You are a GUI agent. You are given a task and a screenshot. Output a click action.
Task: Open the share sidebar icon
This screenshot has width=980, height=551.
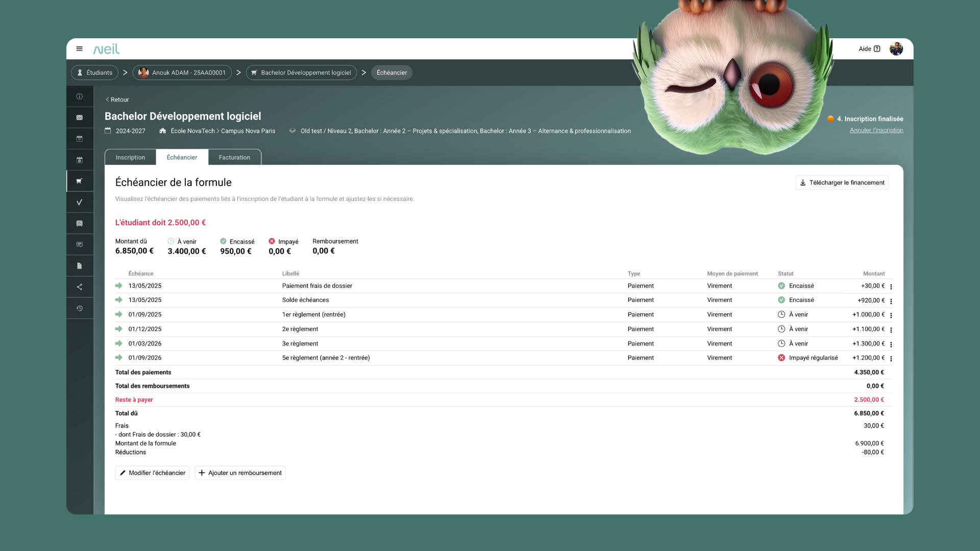[80, 287]
